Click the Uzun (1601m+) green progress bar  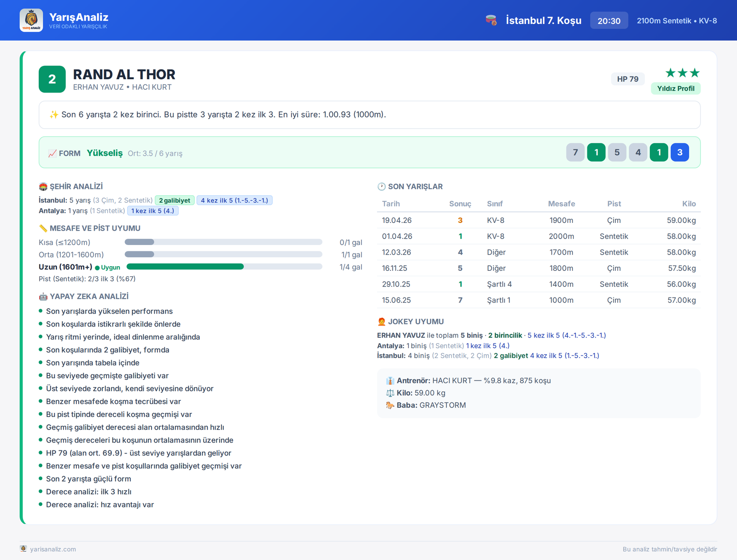[224, 267]
